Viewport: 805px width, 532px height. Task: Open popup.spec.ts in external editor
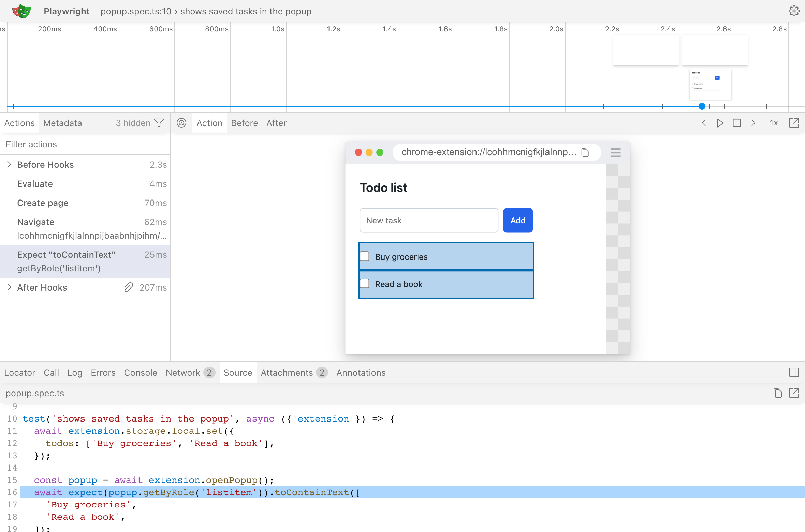(794, 393)
